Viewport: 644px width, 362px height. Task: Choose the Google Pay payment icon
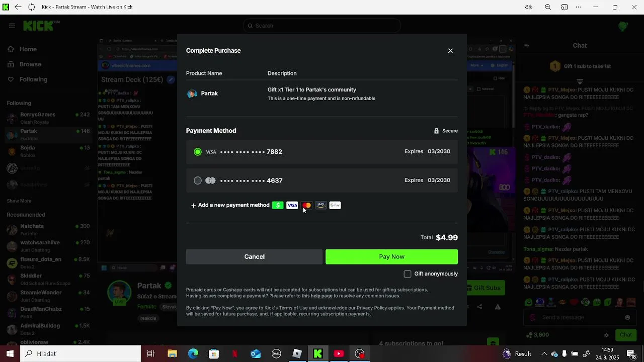(x=335, y=205)
